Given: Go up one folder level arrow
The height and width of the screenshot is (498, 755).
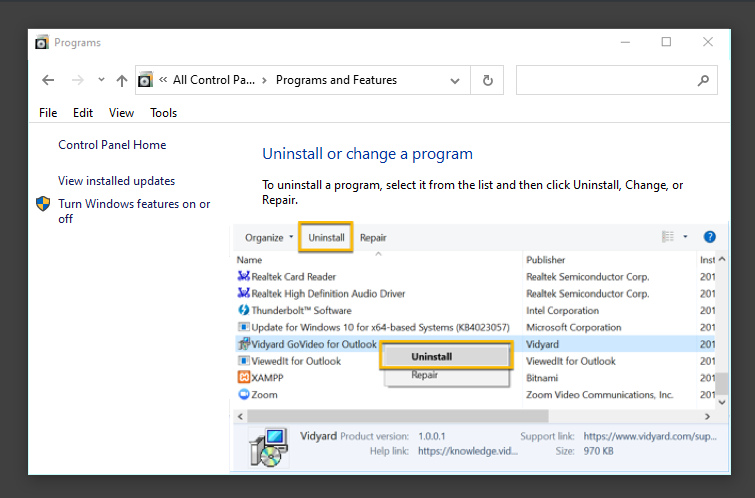Looking at the screenshot, I should coord(122,80).
